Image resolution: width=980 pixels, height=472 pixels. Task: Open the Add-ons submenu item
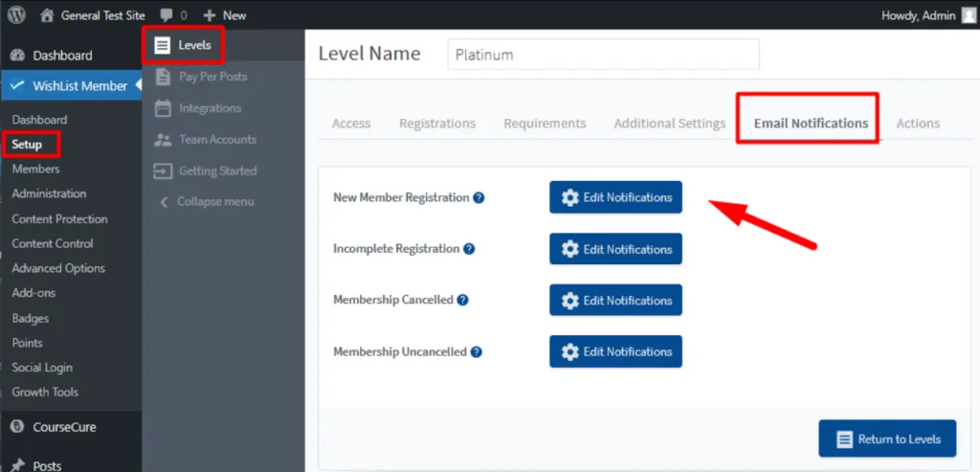[33, 293]
